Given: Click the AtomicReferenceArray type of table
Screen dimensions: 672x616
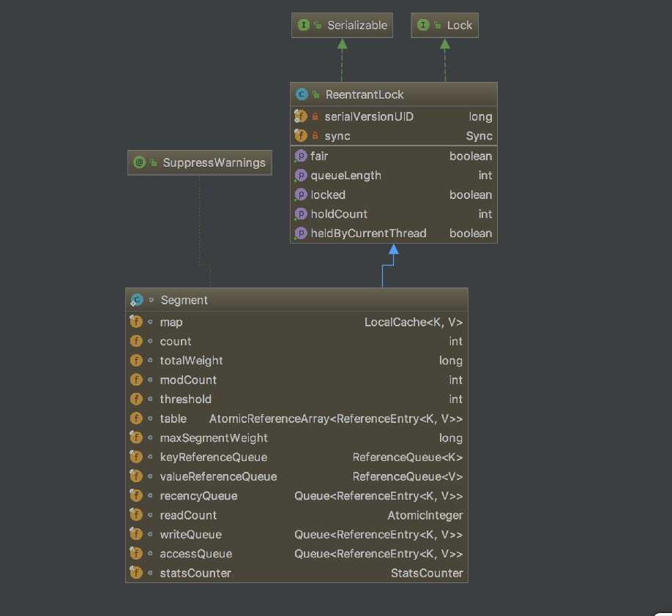Looking at the screenshot, I should (x=336, y=418).
